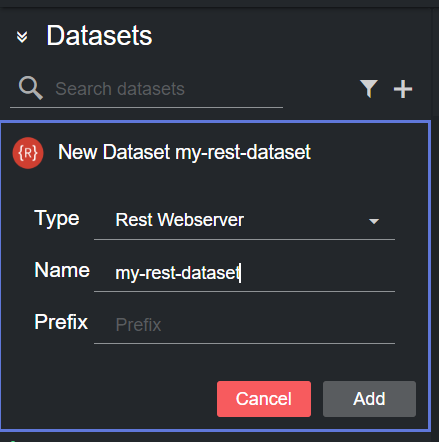The height and width of the screenshot is (442, 439).
Task: Click into the Name field with my-rest-dataset
Action: [x=244, y=273]
